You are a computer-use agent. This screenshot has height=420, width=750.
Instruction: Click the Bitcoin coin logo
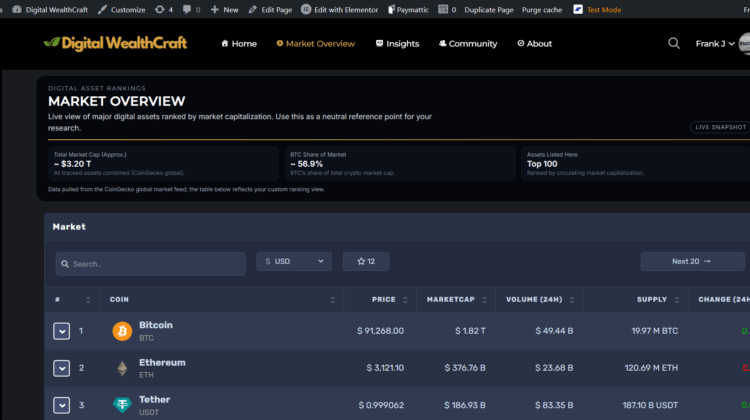click(x=122, y=330)
